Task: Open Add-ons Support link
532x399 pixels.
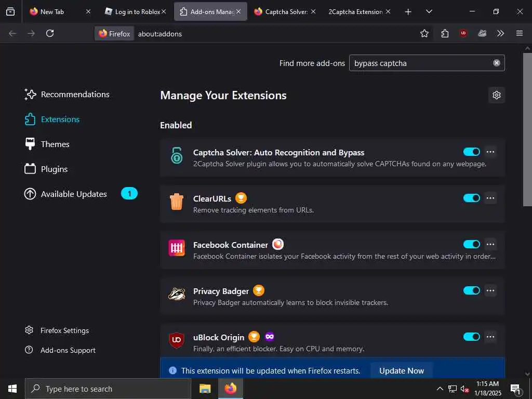Action: [60, 350]
